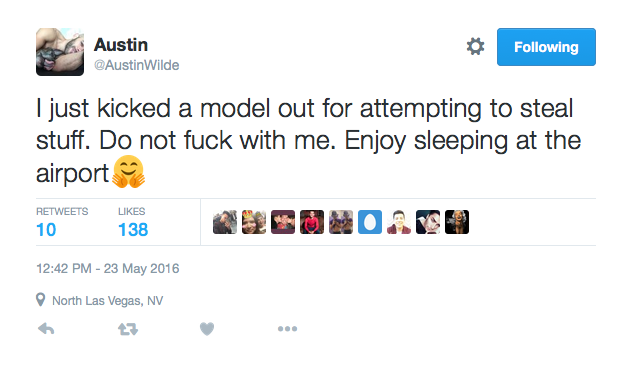Image resolution: width=630 pixels, height=367 pixels.
Task: Toggle the blue Following button
Action: coord(546,47)
